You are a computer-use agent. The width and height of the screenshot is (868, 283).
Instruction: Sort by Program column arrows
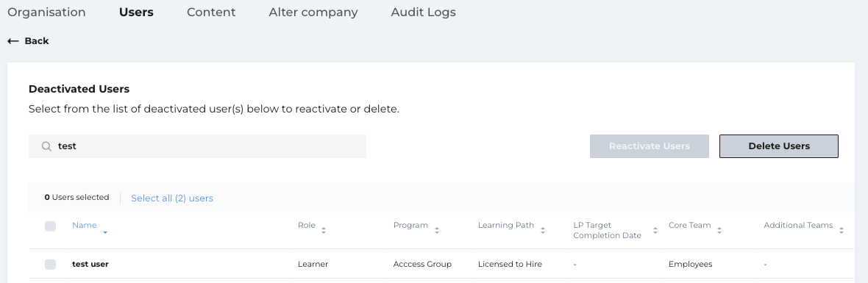(436, 231)
